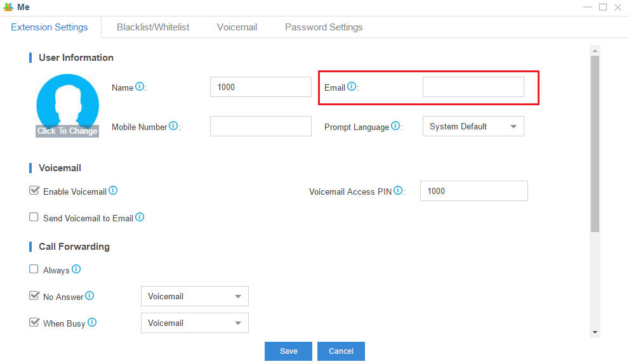The image size is (629, 364).
Task: Open the Prompt Language System Default dropdown
Action: pyautogui.click(x=473, y=126)
